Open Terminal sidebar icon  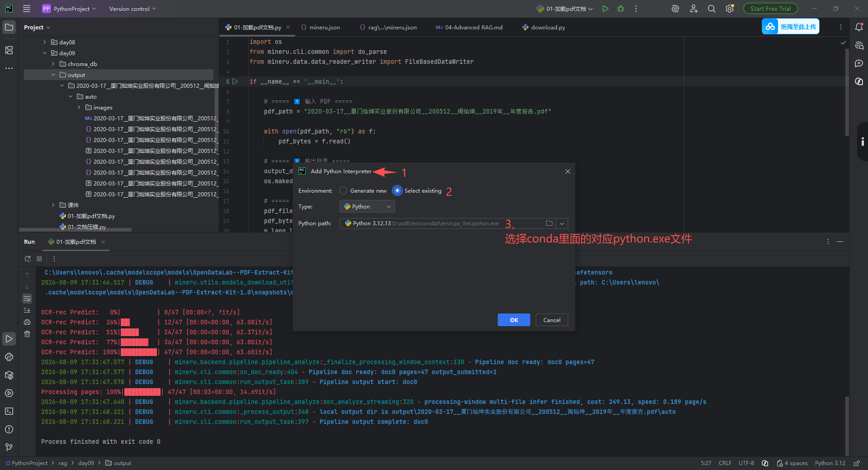pos(9,411)
